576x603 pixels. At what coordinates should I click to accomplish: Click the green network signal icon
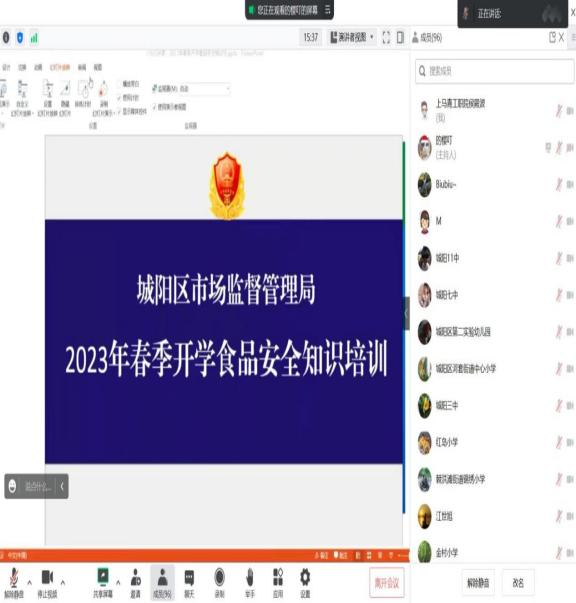click(x=34, y=38)
